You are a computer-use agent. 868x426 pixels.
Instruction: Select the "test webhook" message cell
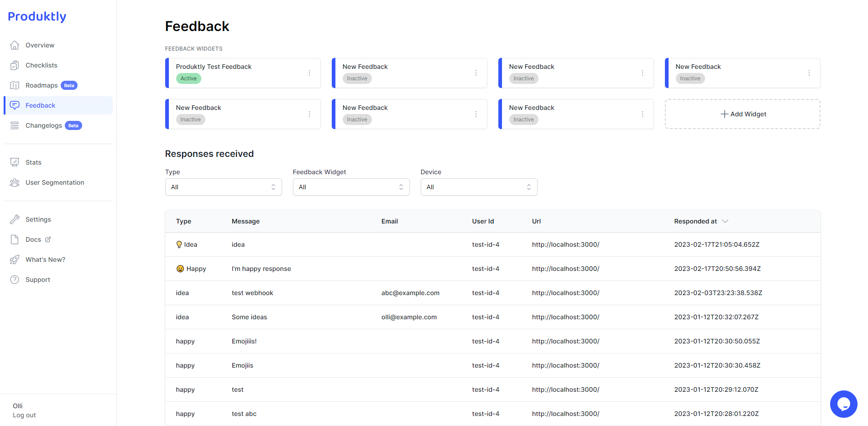click(252, 293)
